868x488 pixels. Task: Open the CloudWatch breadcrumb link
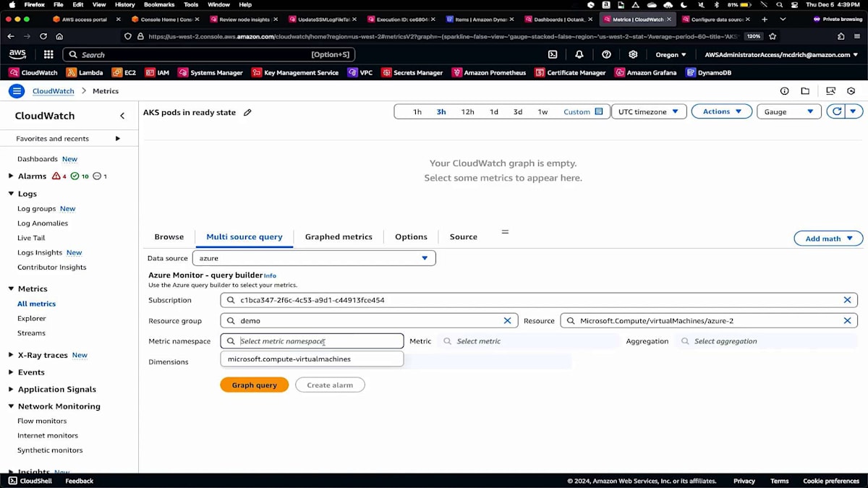coord(54,91)
